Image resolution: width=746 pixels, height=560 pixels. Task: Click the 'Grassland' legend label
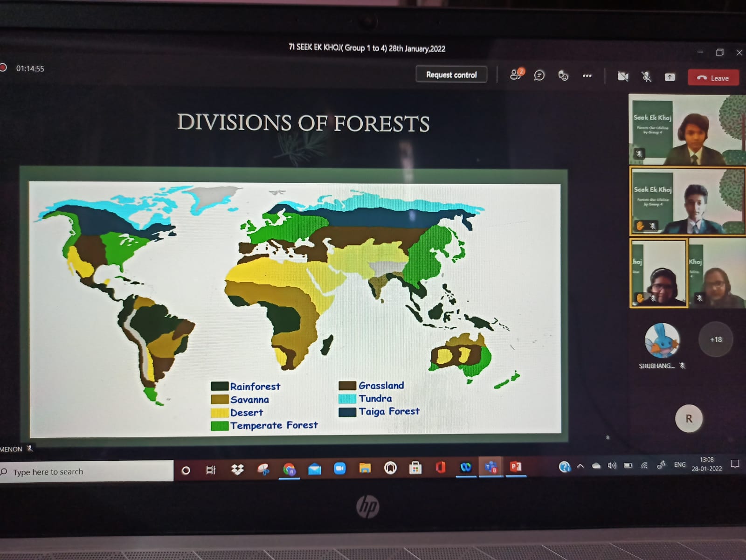pyautogui.click(x=381, y=386)
